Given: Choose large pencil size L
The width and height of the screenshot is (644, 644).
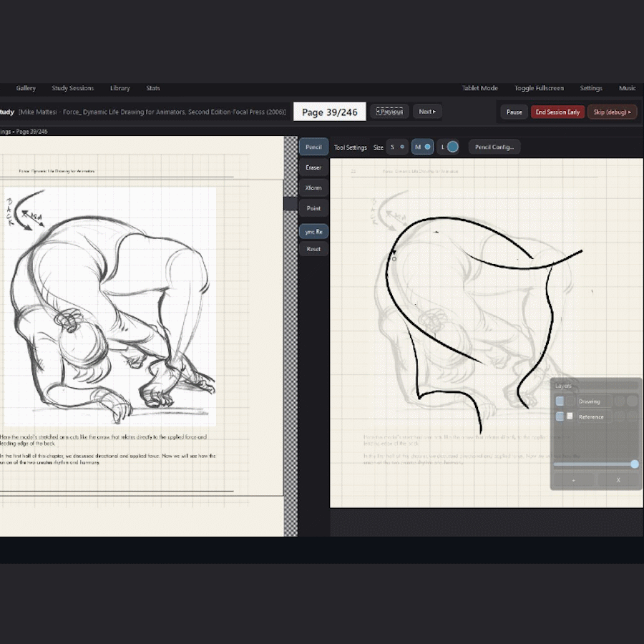Looking at the screenshot, I should (448, 147).
